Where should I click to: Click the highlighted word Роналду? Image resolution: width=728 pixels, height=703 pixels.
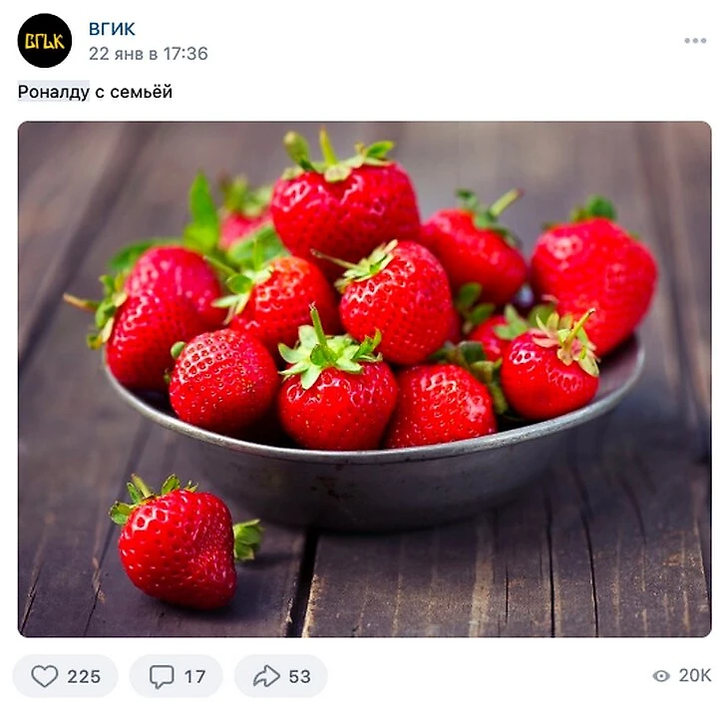click(54, 92)
